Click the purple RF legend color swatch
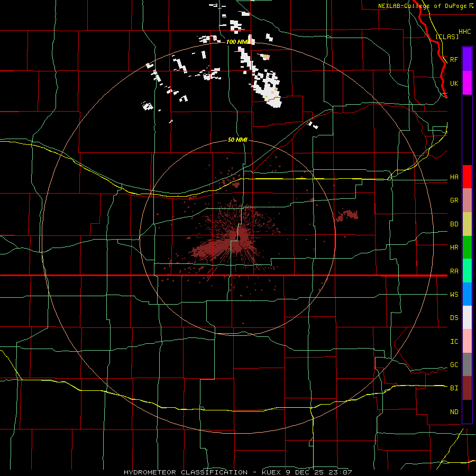 tap(467, 59)
